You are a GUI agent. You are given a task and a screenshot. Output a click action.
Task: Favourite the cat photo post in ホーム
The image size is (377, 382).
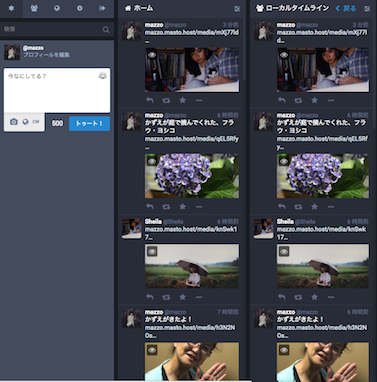182,100
